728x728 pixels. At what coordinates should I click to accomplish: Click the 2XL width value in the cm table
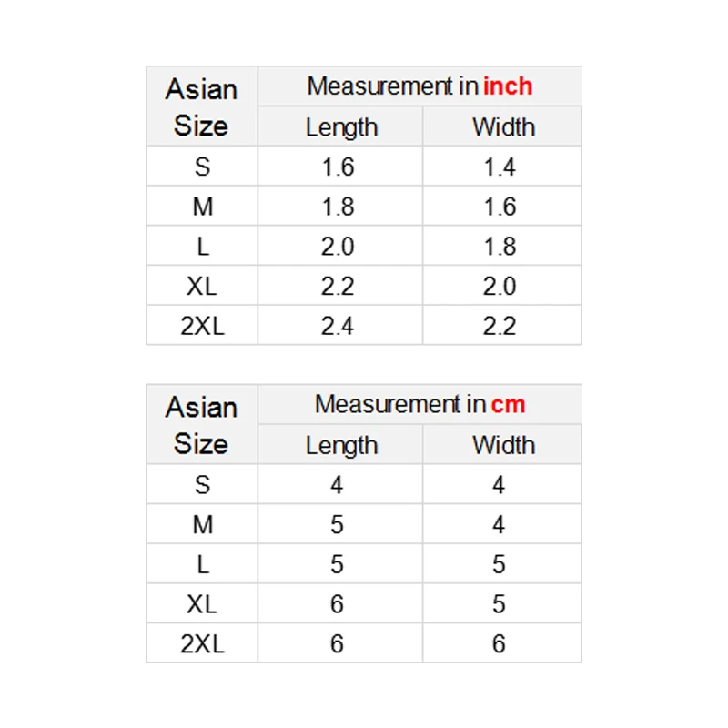tap(499, 644)
